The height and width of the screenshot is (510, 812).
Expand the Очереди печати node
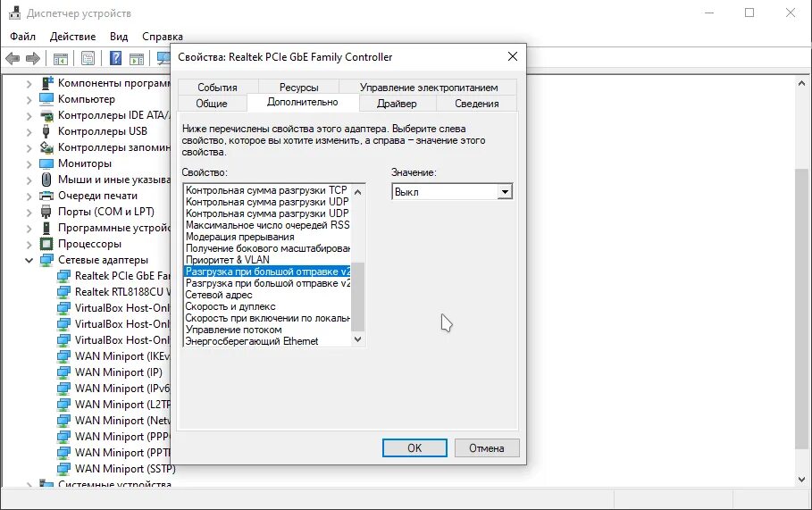pyautogui.click(x=29, y=196)
